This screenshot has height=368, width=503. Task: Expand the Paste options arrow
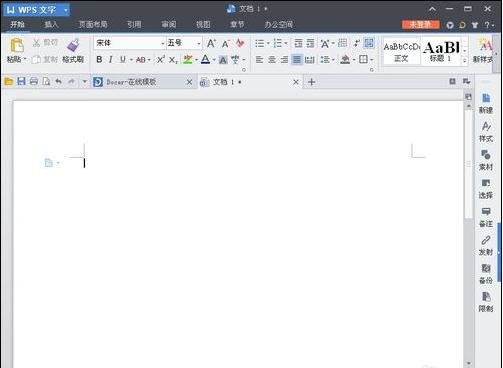[25, 60]
